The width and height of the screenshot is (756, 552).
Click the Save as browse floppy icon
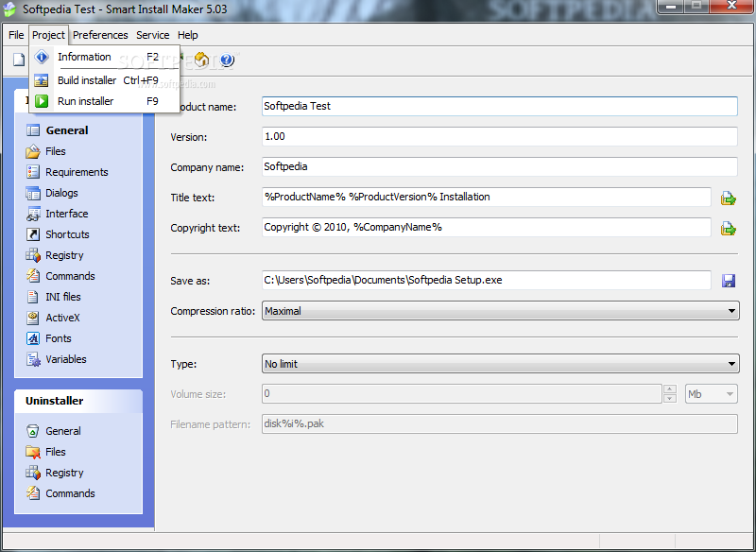point(729,281)
